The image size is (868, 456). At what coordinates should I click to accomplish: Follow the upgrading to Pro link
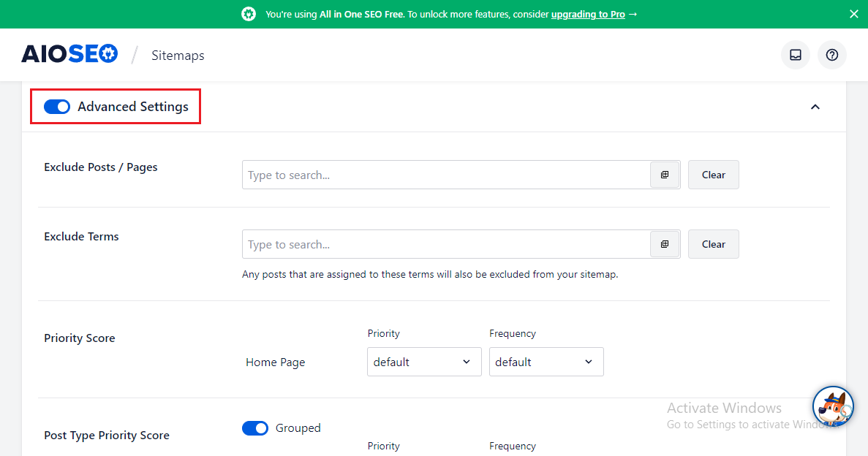[x=588, y=14]
